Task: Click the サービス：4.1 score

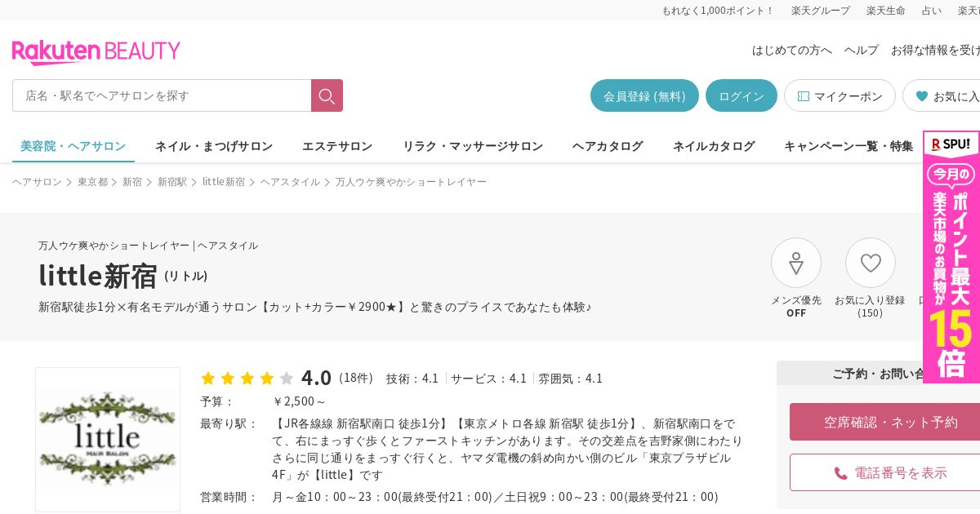Action: point(488,379)
